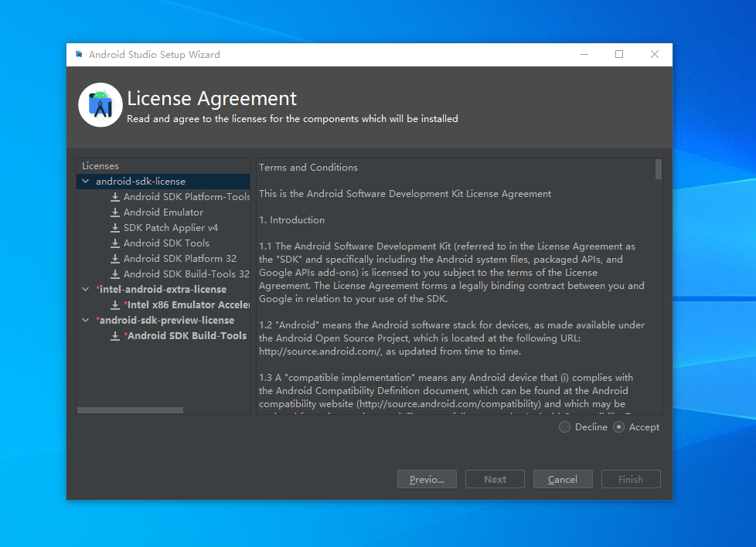Click the Finish button

click(631, 479)
